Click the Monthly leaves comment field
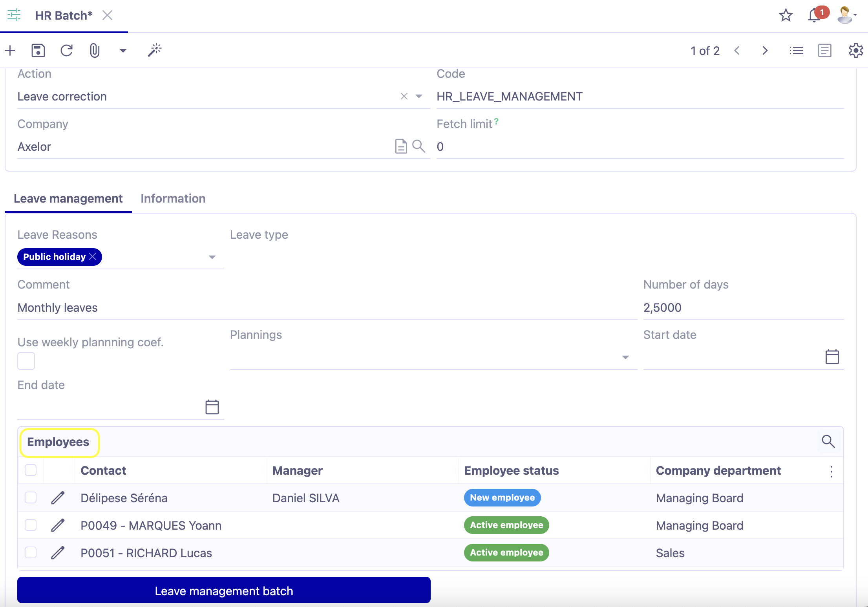This screenshot has height=607, width=868. (x=118, y=307)
